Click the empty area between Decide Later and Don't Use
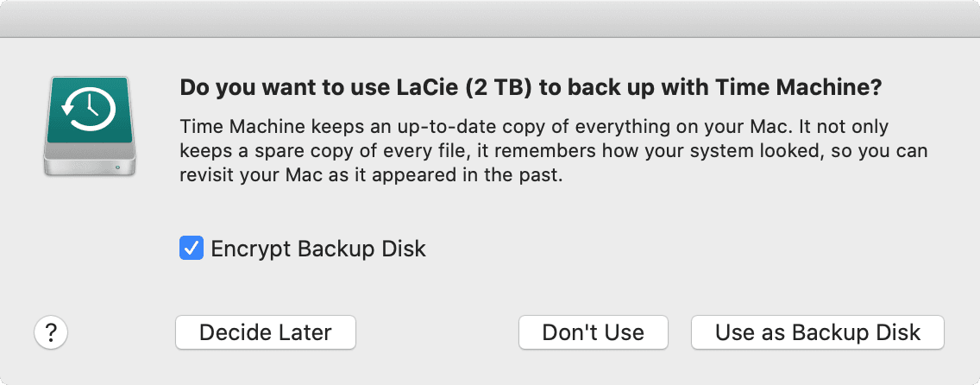This screenshot has width=980, height=385. (437, 332)
